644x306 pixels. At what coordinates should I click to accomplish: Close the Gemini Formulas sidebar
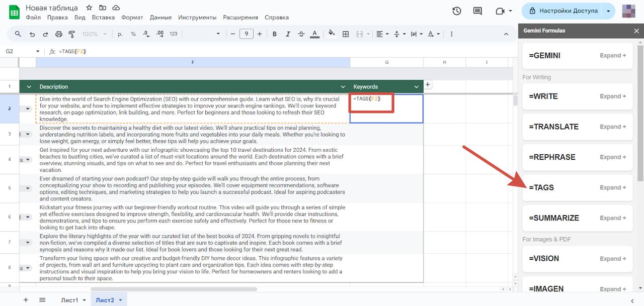(x=636, y=31)
